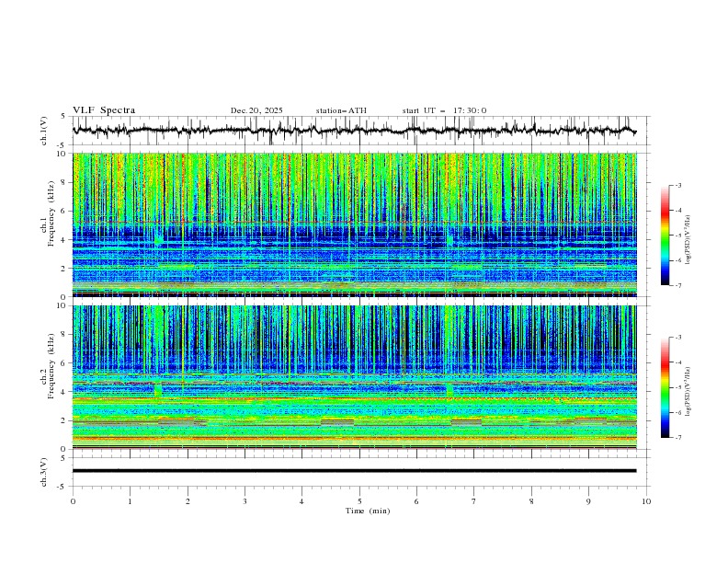The image size is (728, 563).
Task: Click the "VLF Spectra" title text
Action: pyautogui.click(x=104, y=110)
